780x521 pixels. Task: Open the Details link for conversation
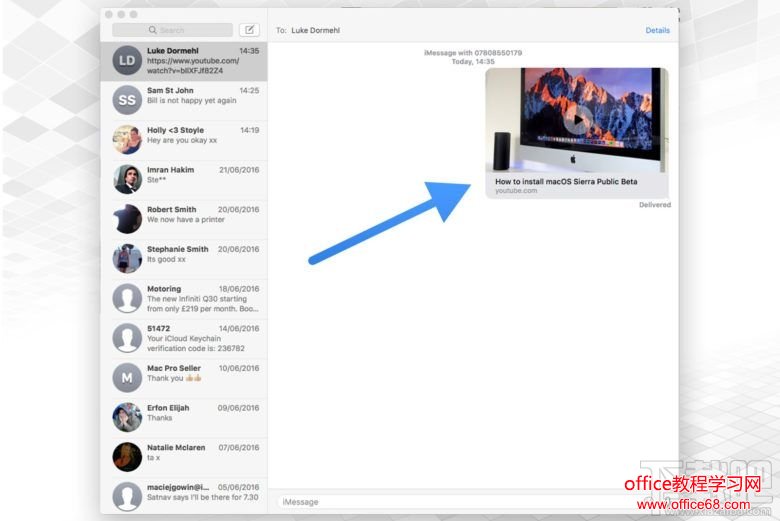click(657, 30)
